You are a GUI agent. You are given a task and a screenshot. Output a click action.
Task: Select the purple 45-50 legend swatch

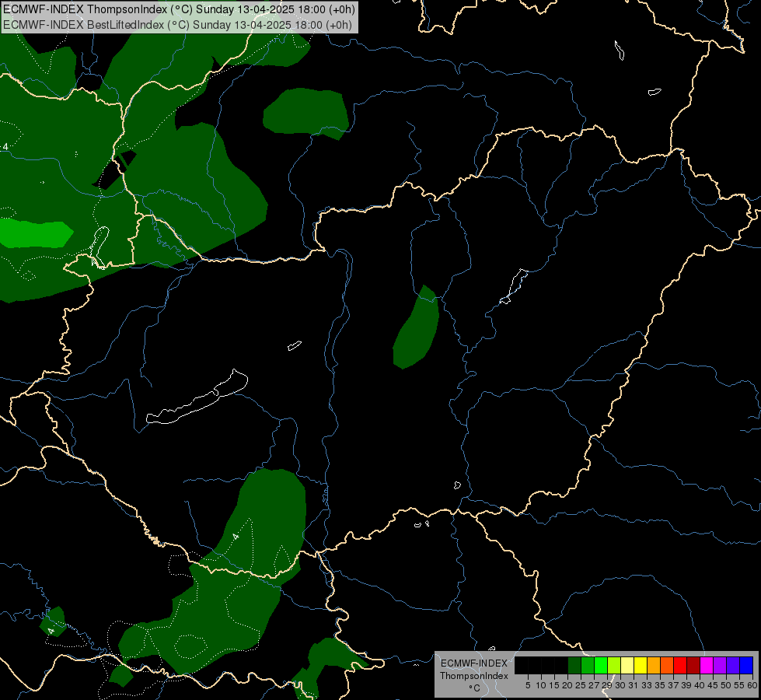pos(719,665)
